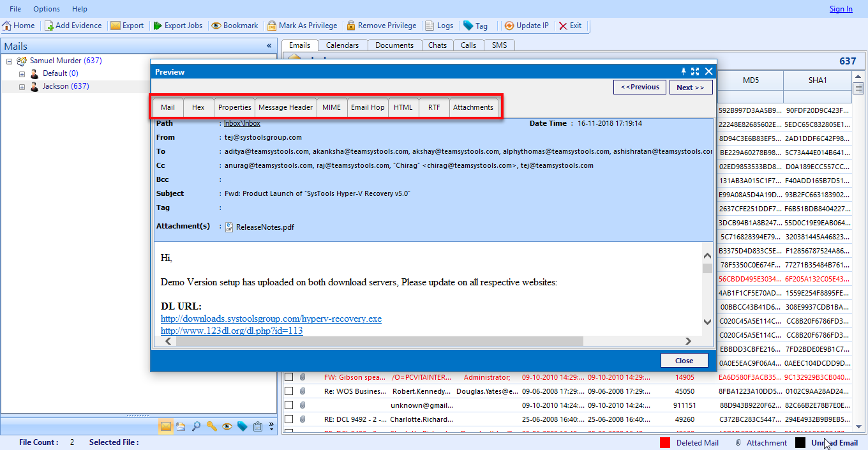Click the Samuel Murder case icon
Viewport: 868px width, 450px height.
(x=22, y=61)
